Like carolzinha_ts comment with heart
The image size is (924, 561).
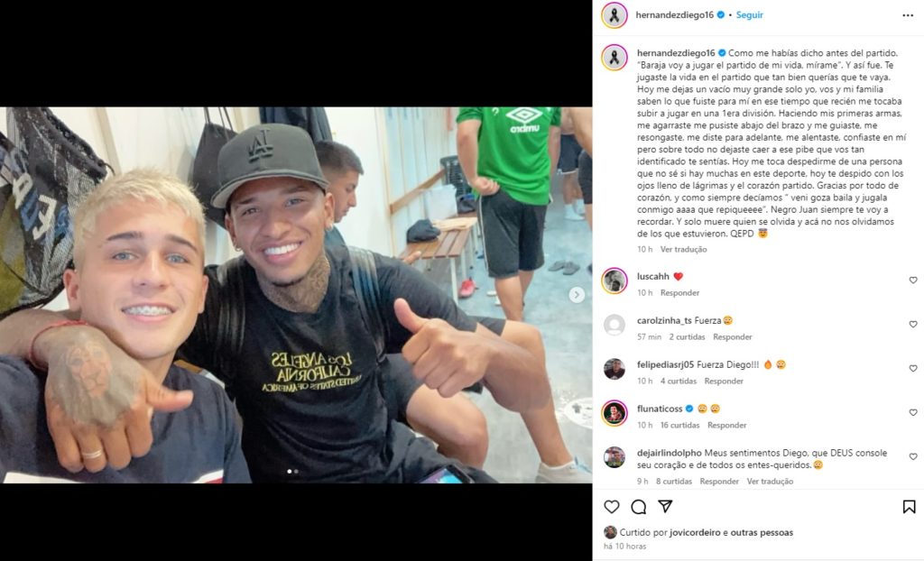point(913,325)
